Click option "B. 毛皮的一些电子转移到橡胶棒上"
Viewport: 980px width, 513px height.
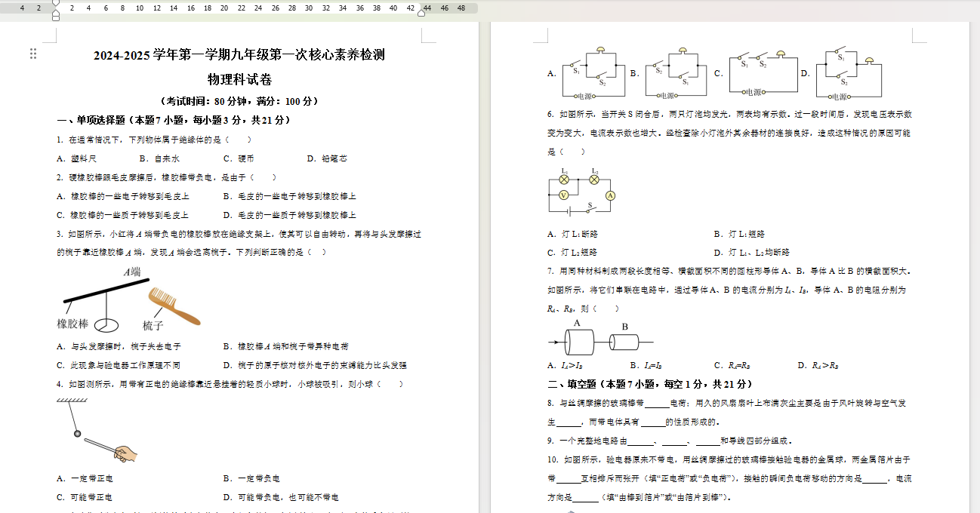(x=290, y=196)
